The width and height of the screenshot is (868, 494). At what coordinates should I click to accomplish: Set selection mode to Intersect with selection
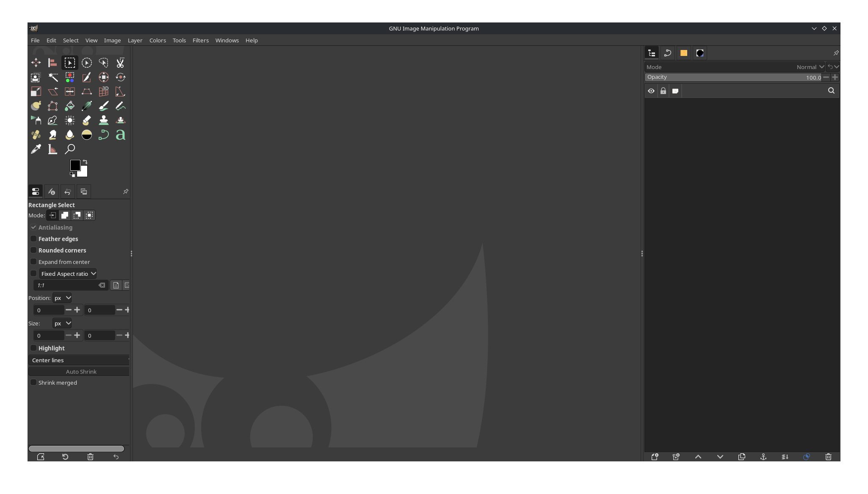tap(89, 215)
